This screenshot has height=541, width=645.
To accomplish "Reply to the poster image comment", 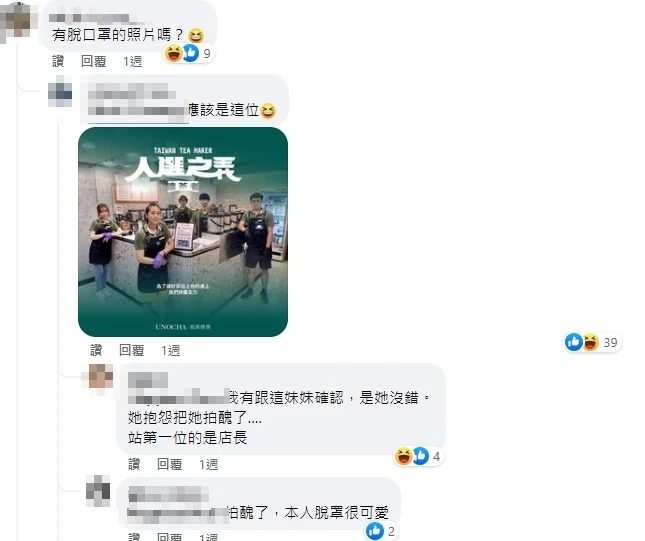I will pyautogui.click(x=132, y=351).
